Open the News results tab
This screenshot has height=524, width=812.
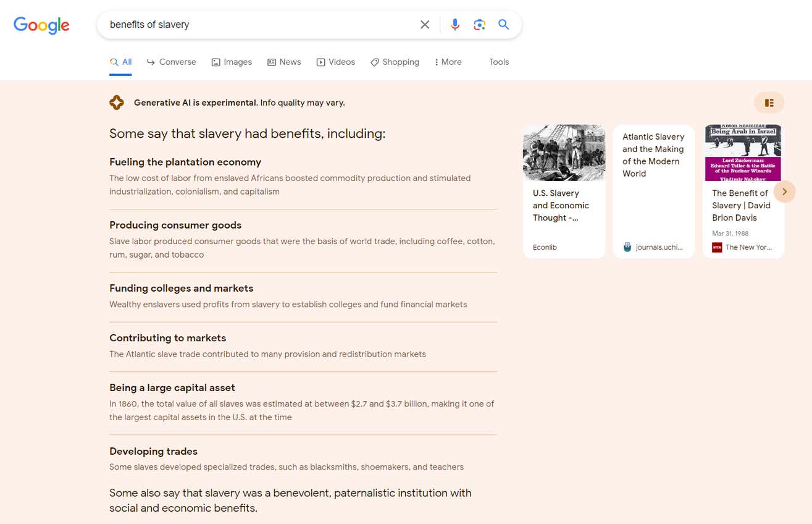coord(284,62)
